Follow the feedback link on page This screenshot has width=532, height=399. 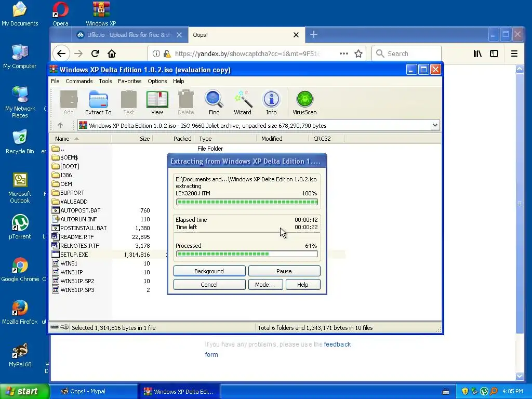[x=337, y=344]
